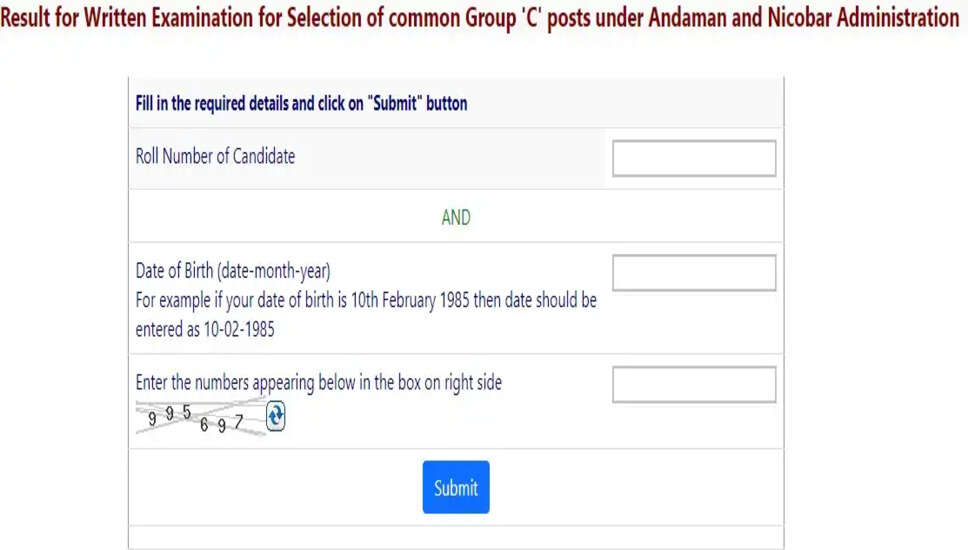Click the "Roll Number of Candidate" label
968x550 pixels.
[x=215, y=157]
